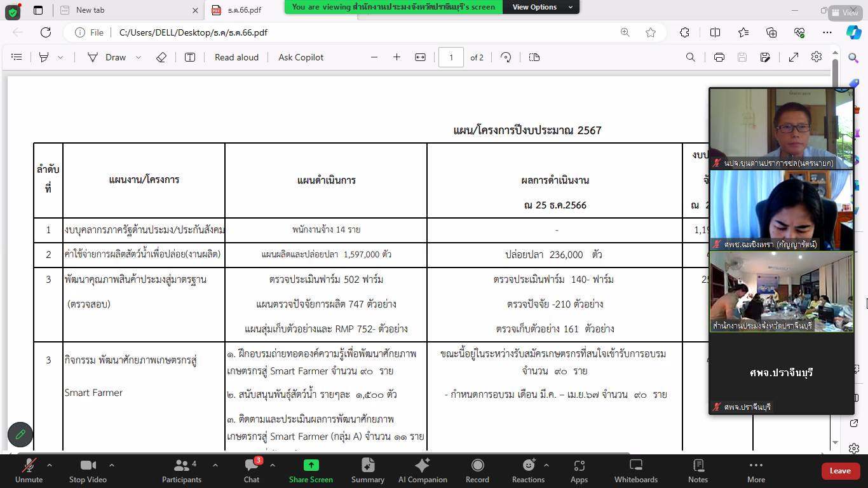Open browser Settings and more menu
868x488 pixels.
pyautogui.click(x=827, y=32)
